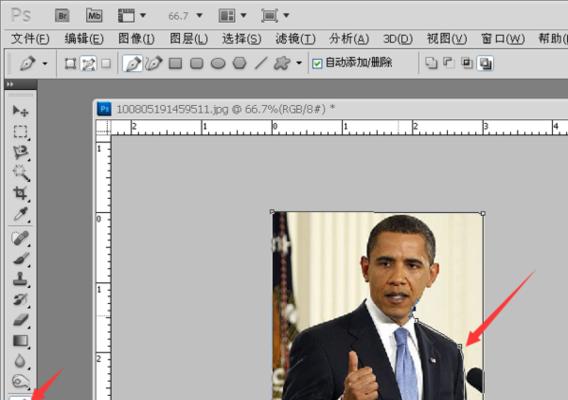The width and height of the screenshot is (568, 400).
Task: Enable the Shape layers mode button
Action: coord(70,64)
